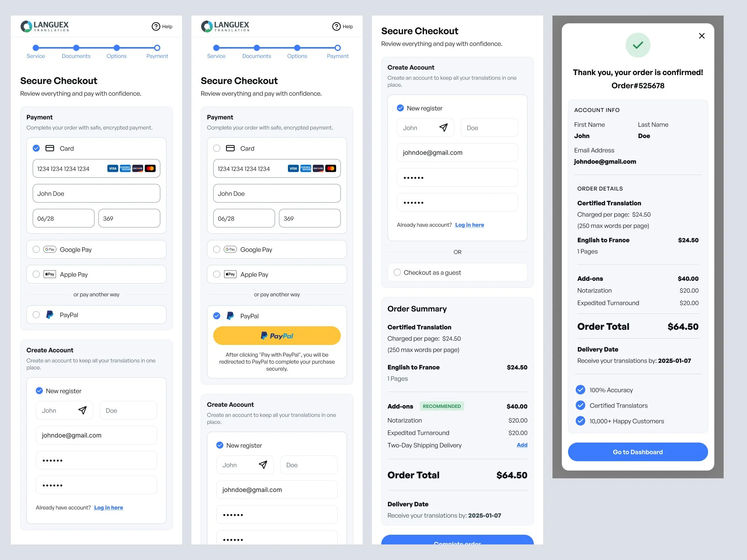The width and height of the screenshot is (747, 560).
Task: Click the green checkmark confirmation icon
Action: (638, 45)
